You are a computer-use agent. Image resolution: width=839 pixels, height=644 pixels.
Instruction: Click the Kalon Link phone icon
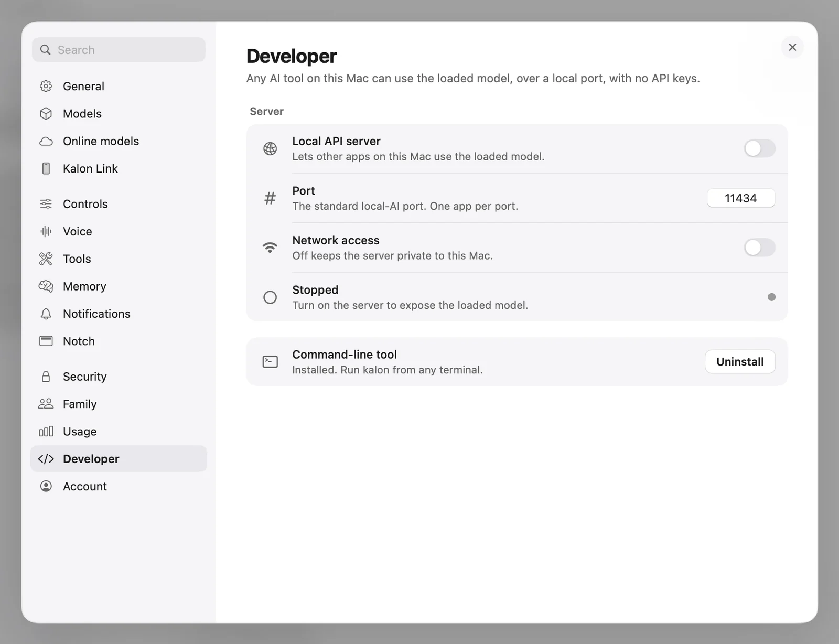pos(46,168)
